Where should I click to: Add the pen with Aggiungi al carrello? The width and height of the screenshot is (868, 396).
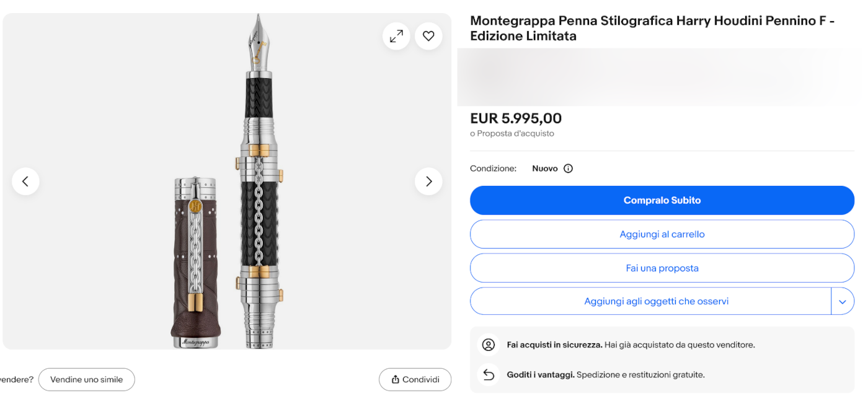coord(662,234)
